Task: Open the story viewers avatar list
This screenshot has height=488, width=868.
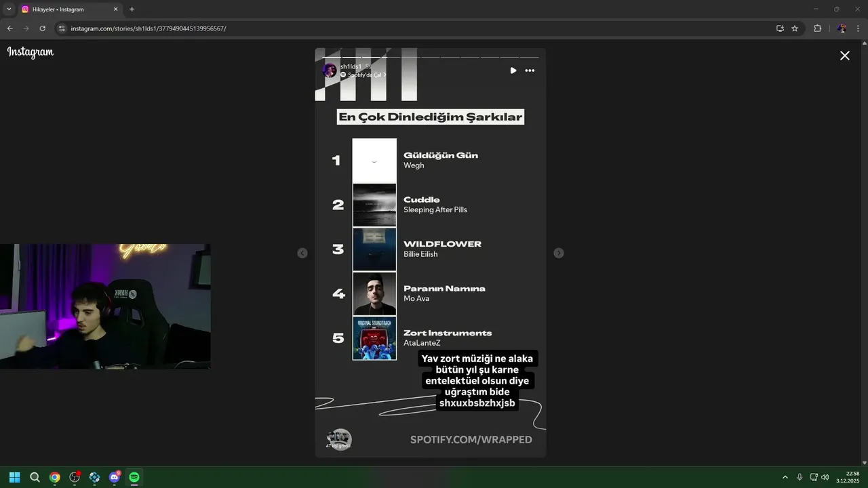Action: [338, 439]
